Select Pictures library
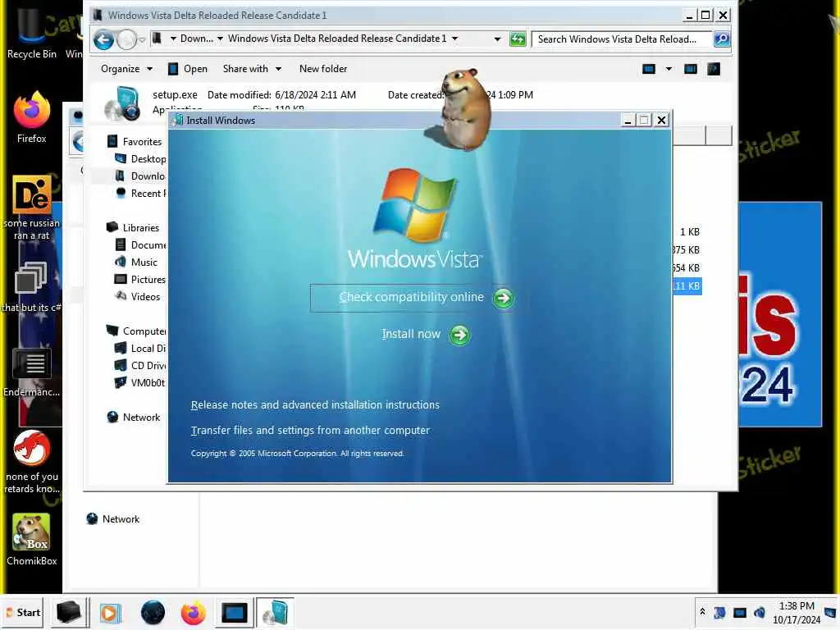Viewport: 840px width, 630px height. (140, 279)
